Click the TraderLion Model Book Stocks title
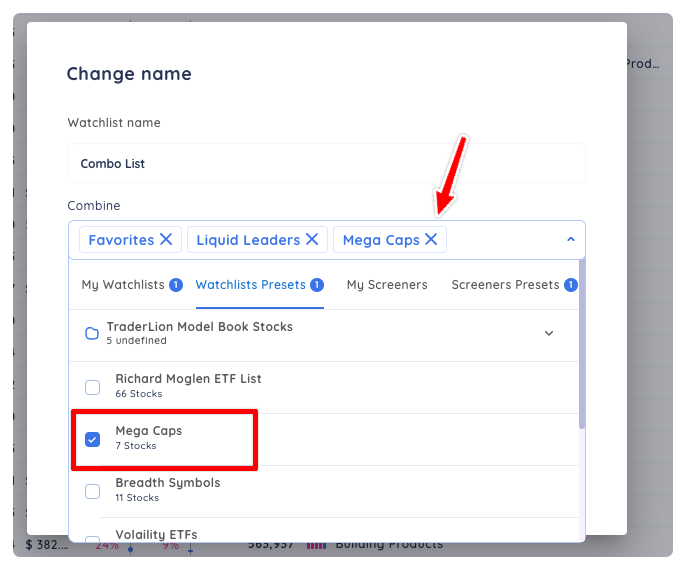 [x=200, y=326]
